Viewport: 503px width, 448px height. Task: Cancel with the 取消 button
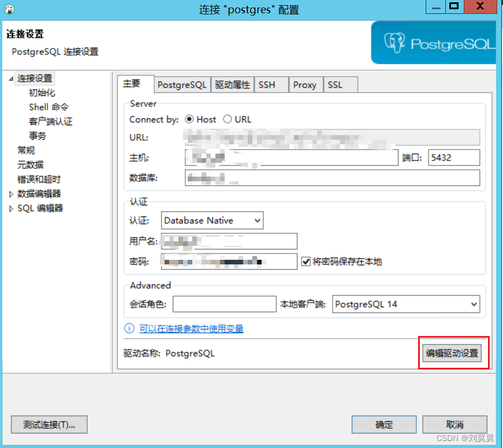[x=454, y=424]
